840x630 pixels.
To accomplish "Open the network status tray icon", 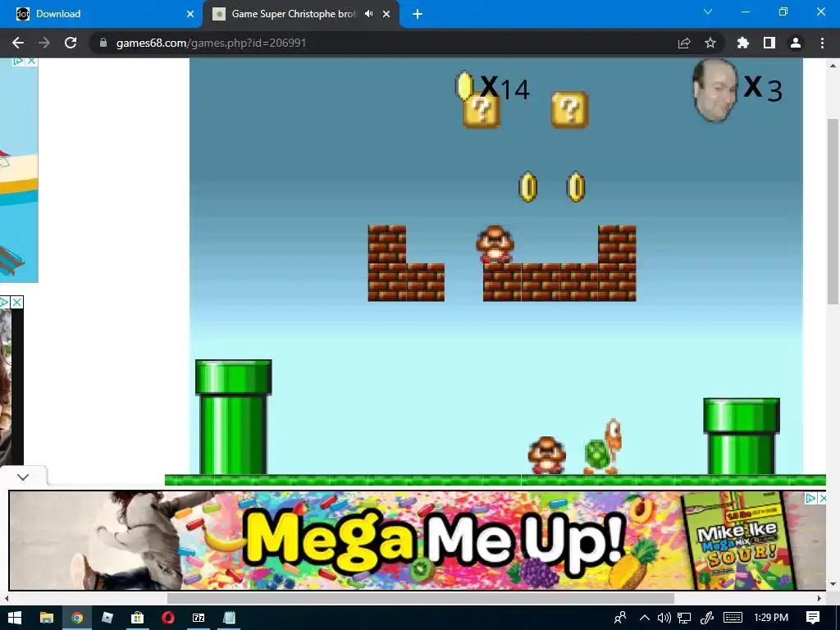I will 684,618.
